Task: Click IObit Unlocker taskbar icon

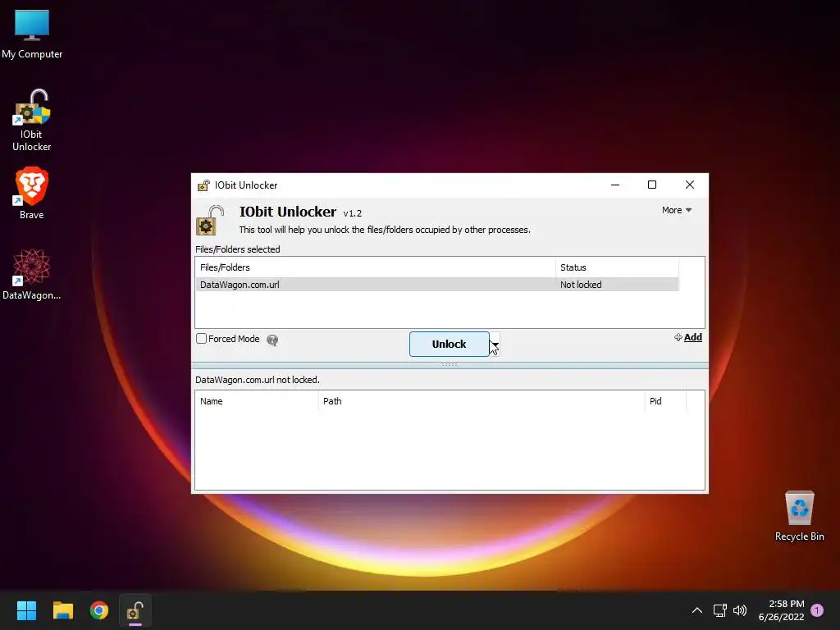Action: click(x=135, y=610)
